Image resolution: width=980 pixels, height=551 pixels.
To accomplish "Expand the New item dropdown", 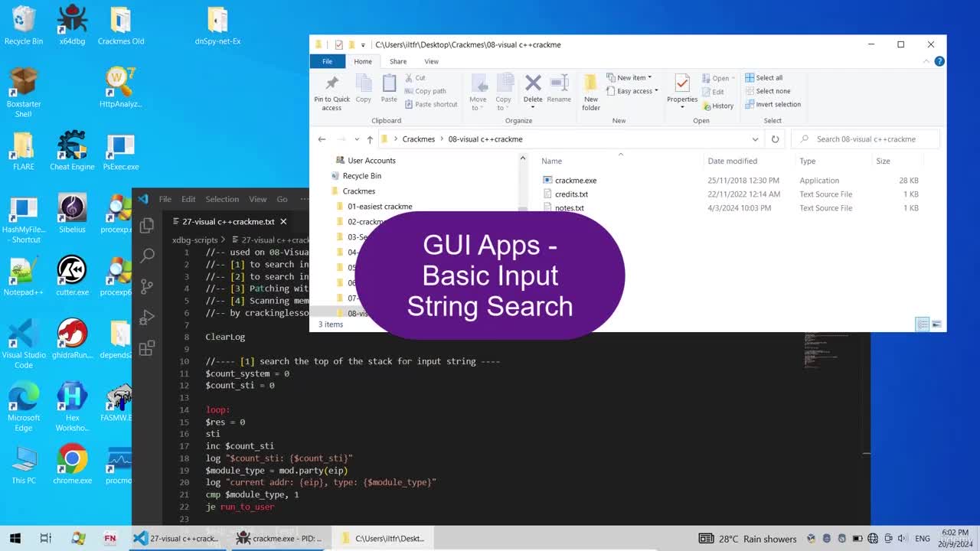I will point(629,77).
